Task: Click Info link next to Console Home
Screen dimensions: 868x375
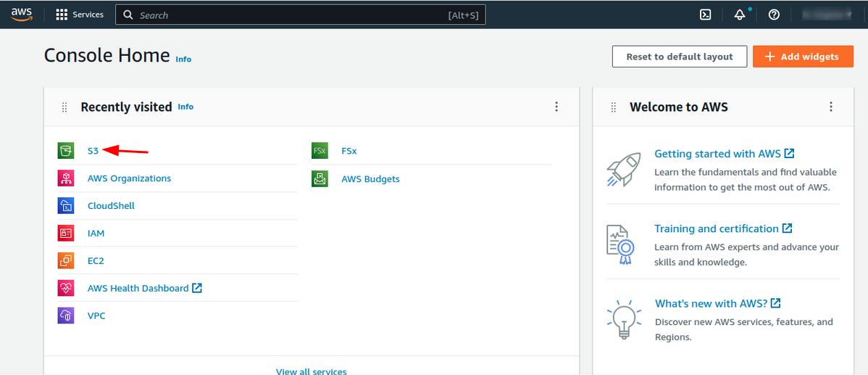Action: click(x=183, y=59)
